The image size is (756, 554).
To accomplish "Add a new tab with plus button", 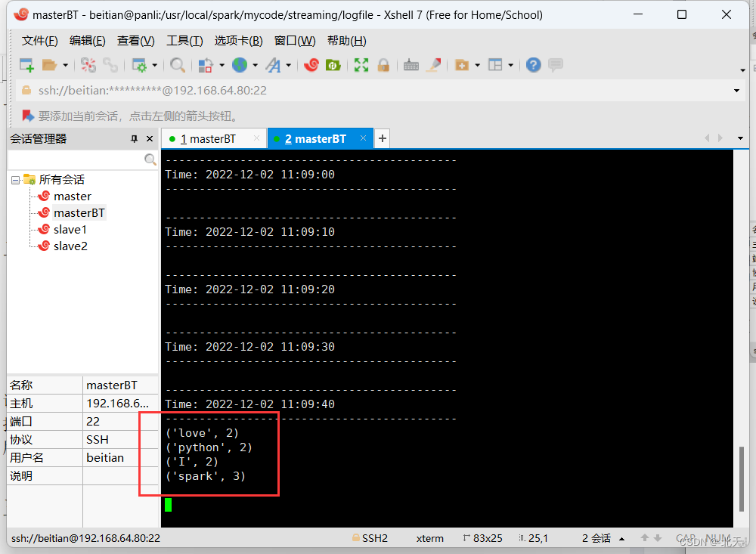I will pyautogui.click(x=383, y=139).
